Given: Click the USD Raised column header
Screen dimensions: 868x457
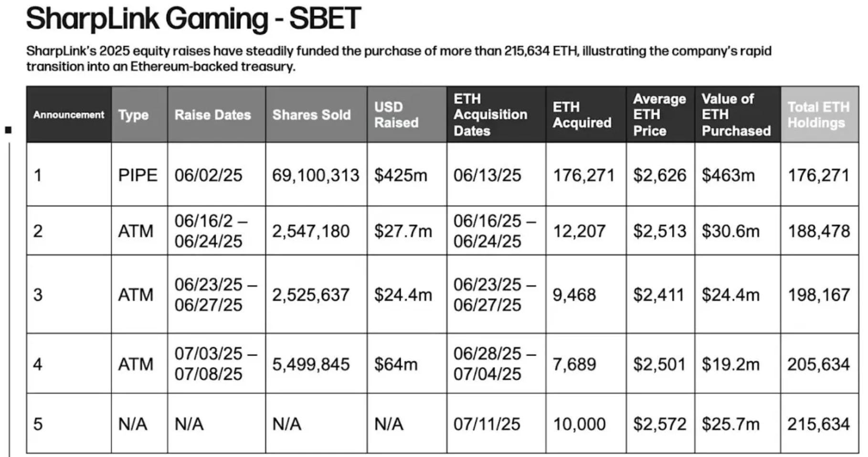Looking at the screenshot, I should pos(396,115).
